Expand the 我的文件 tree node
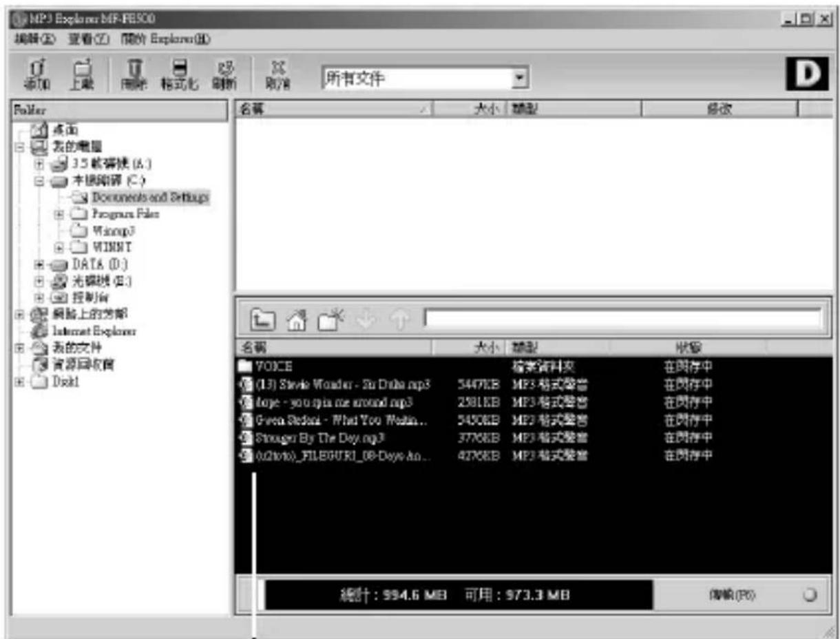Viewport: 840px width, 639px height. (20, 348)
